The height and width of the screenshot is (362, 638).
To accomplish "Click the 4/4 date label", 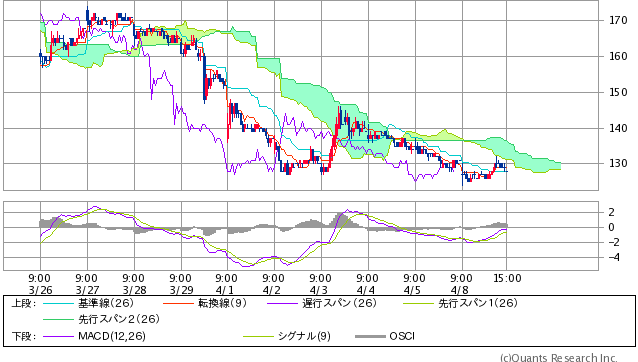I will pyautogui.click(x=366, y=290).
